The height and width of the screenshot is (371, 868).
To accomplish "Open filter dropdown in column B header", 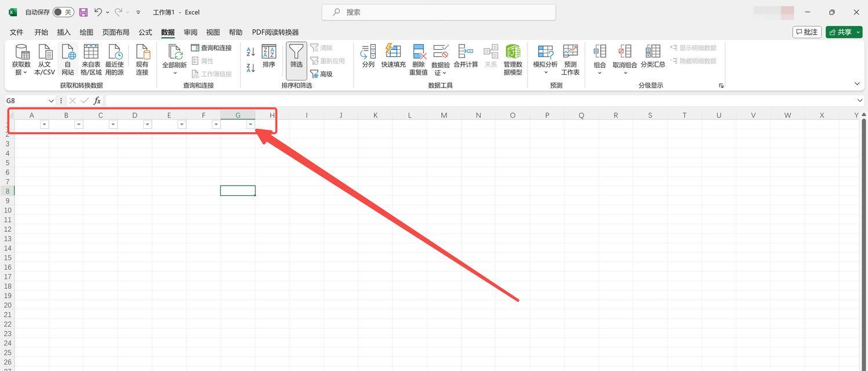I will [79, 125].
